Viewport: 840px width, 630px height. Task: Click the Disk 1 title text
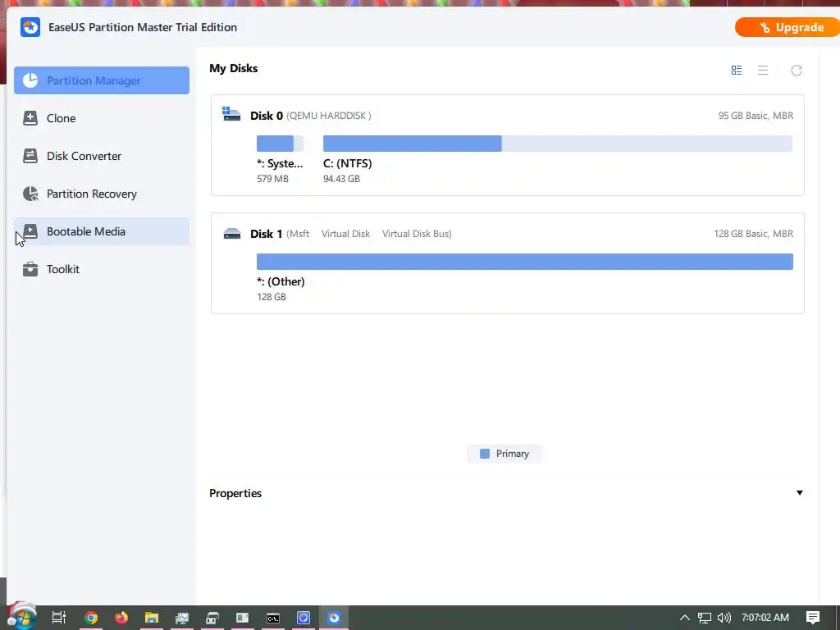pyautogui.click(x=267, y=234)
